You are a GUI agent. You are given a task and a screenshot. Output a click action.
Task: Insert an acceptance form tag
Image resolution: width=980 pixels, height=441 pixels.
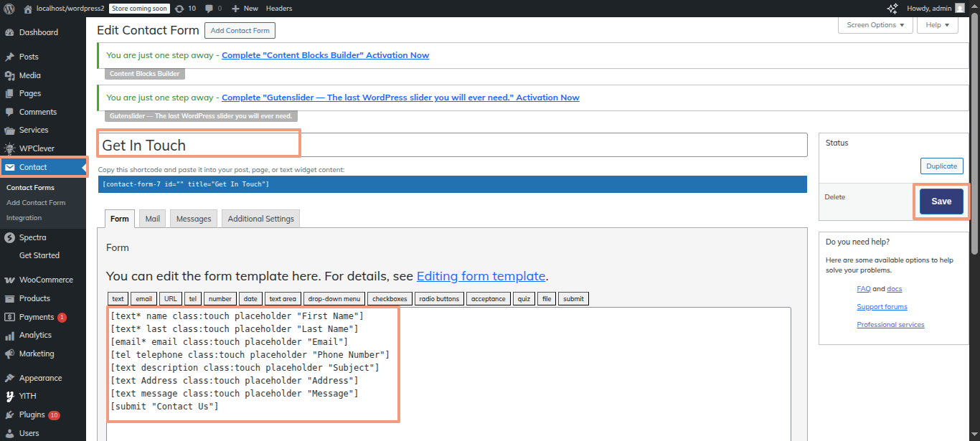[488, 299]
